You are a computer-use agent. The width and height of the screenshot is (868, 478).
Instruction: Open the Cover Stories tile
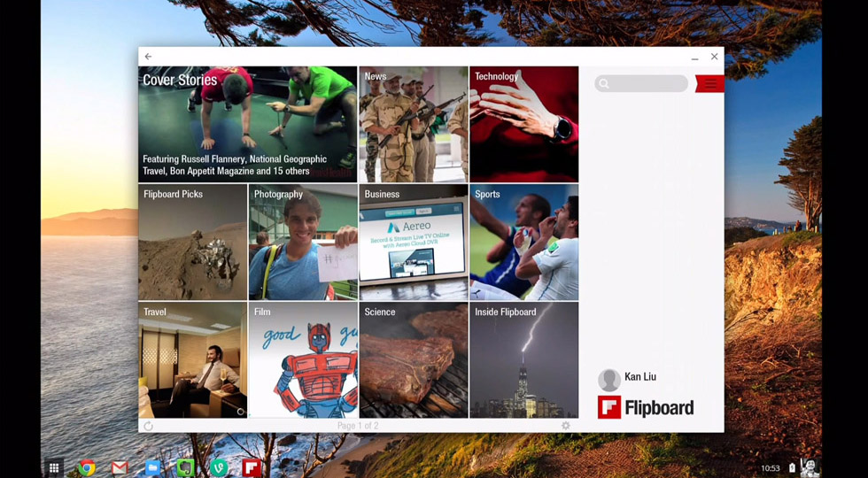247,124
